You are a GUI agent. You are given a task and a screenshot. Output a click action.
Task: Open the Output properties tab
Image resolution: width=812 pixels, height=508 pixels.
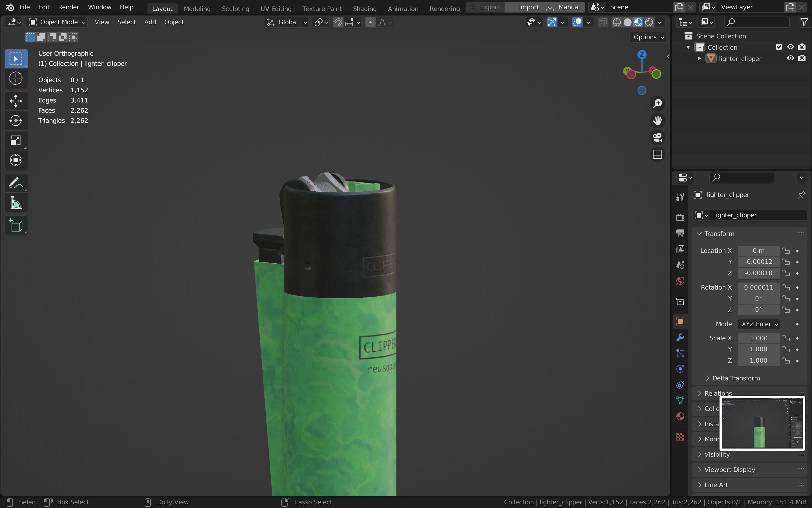click(x=680, y=233)
